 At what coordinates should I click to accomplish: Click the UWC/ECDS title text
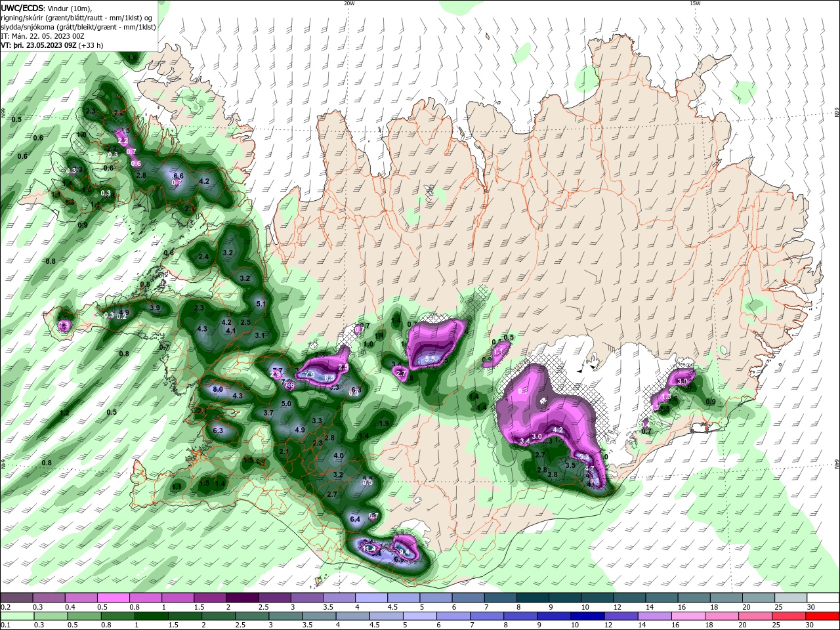22,9
